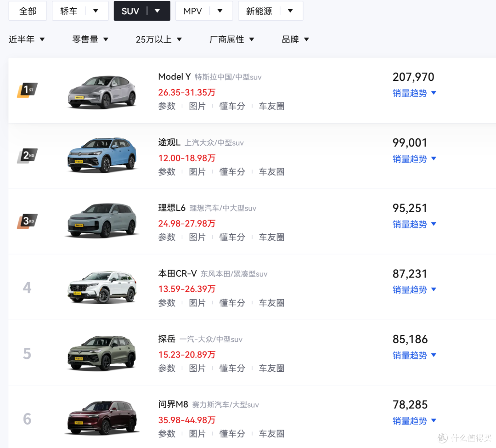The width and height of the screenshot is (496, 448).
Task: Open 懂车分 for 本田CR-V
Action: coord(232,303)
